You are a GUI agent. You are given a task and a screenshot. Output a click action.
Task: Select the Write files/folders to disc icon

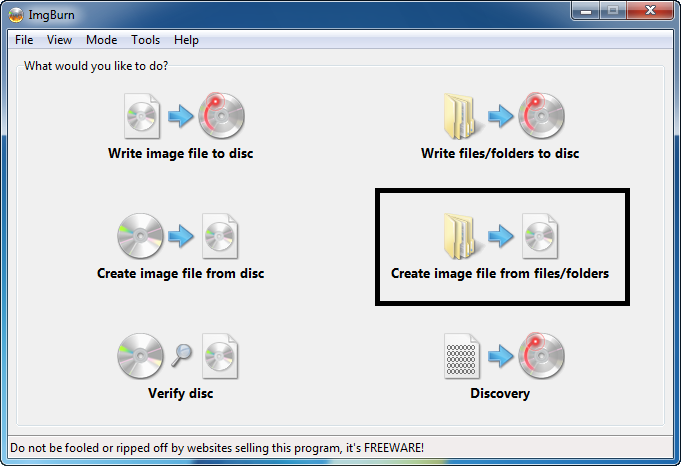504,116
